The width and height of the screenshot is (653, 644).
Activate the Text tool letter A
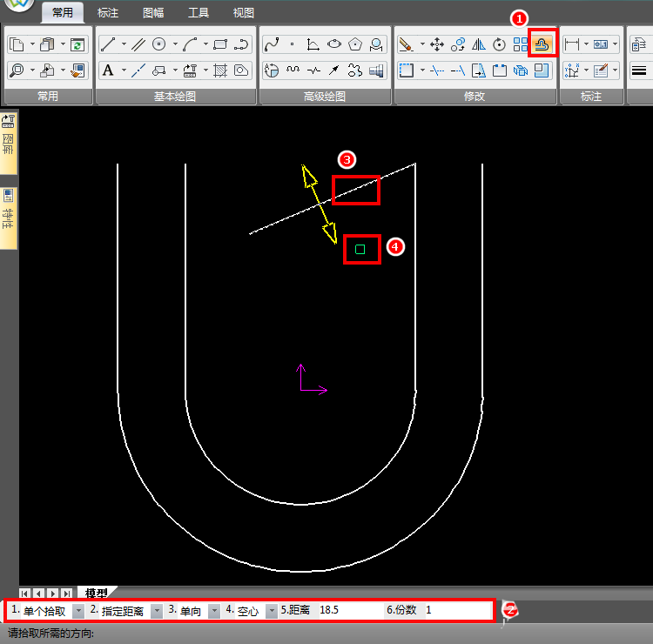107,70
